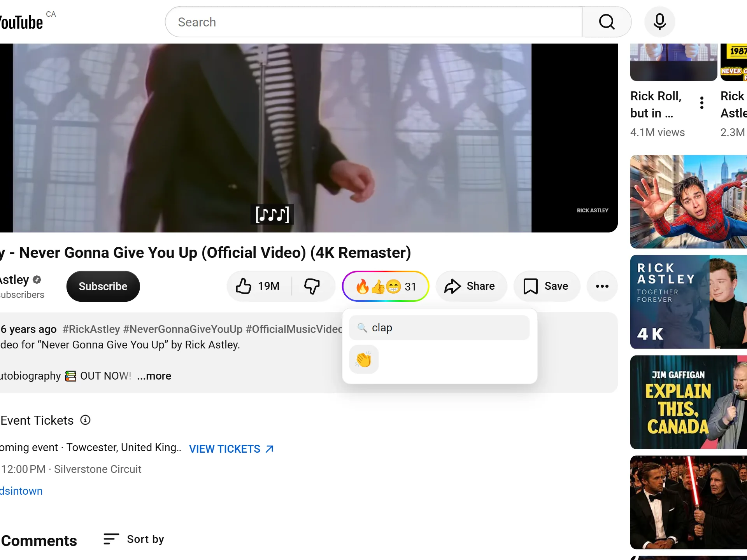
Task: Save the video to a playlist
Action: (547, 286)
